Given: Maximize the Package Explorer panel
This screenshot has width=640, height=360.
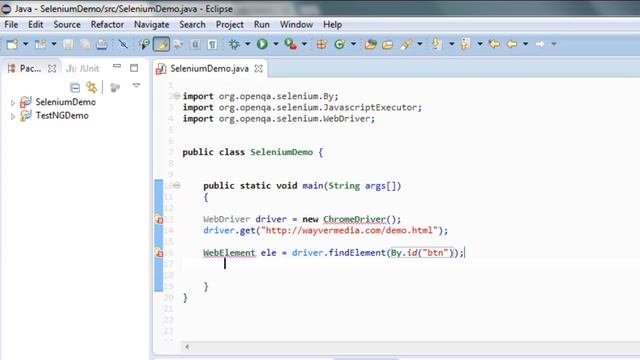Looking at the screenshot, I should click(x=134, y=68).
